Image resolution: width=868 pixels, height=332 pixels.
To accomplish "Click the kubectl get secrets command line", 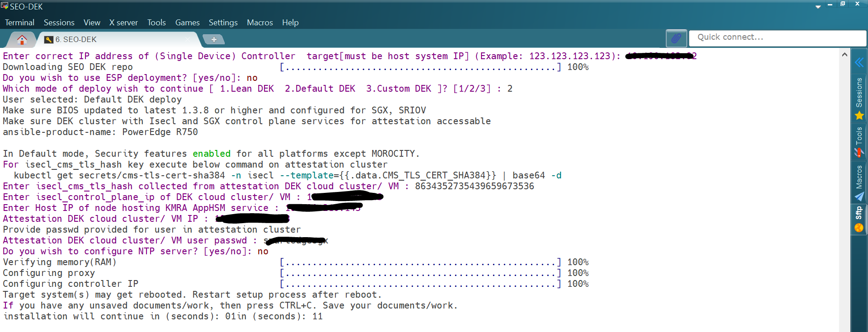I will tap(288, 175).
